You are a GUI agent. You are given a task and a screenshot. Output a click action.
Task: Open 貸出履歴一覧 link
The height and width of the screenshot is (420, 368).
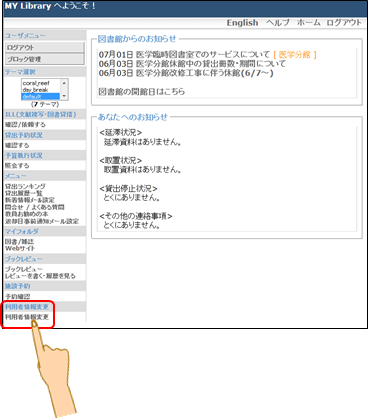coord(23,193)
